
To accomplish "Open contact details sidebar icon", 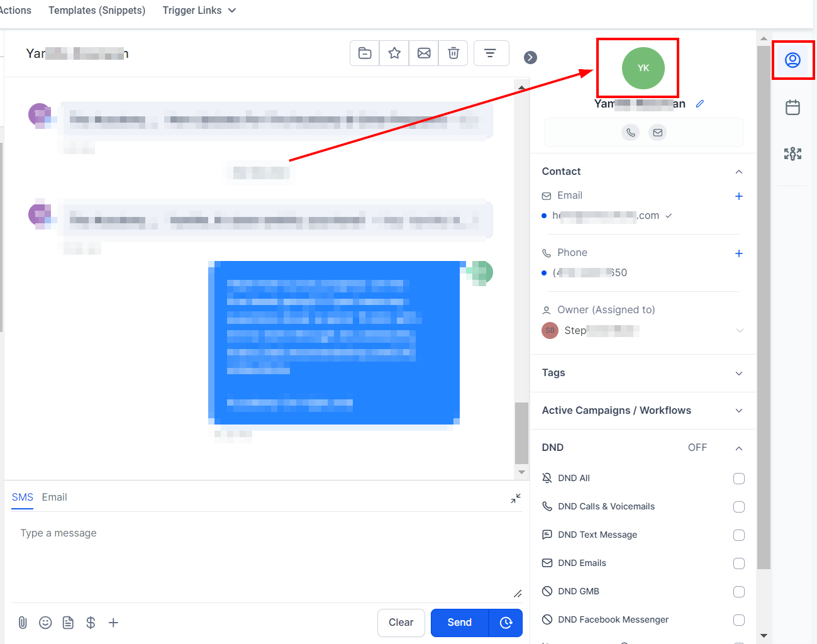I will coord(792,60).
